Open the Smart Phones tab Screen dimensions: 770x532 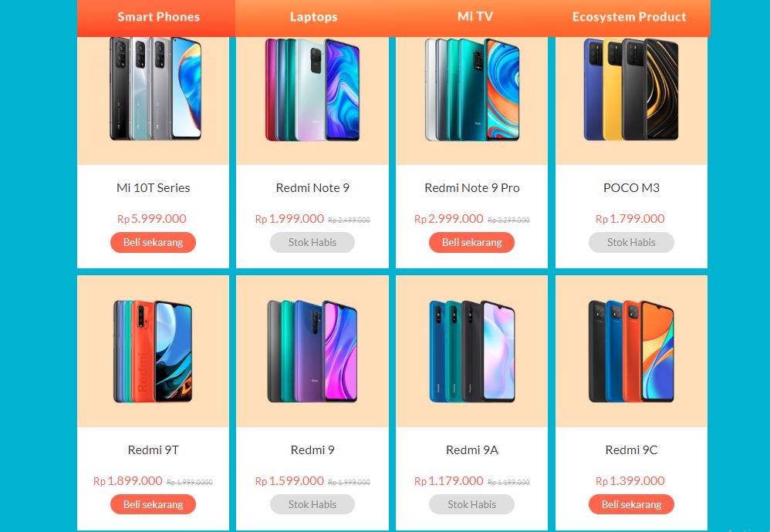point(157,17)
